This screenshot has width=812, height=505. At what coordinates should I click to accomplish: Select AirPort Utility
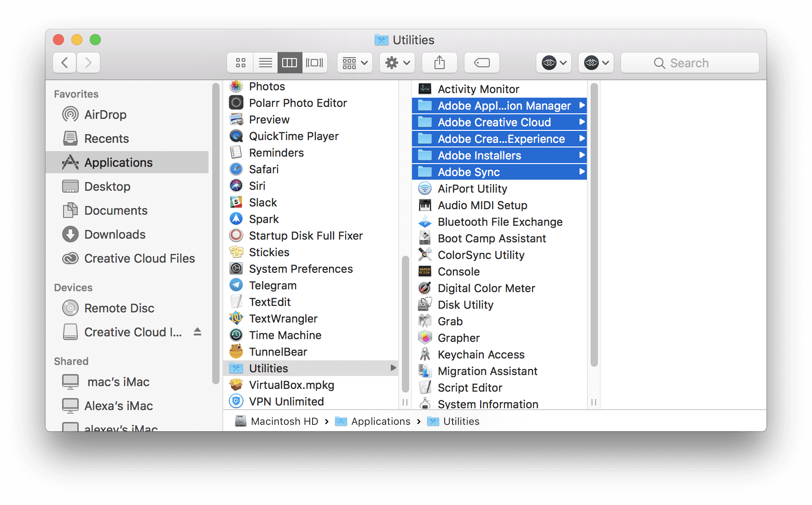click(499, 188)
